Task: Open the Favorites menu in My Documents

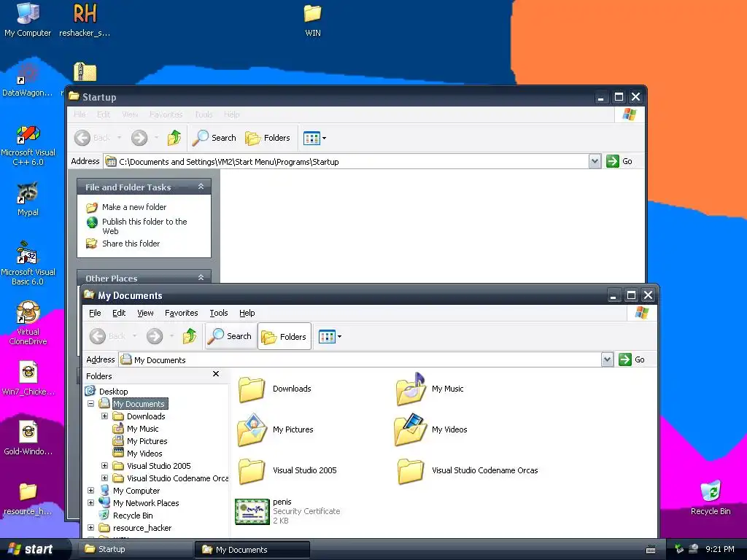Action: coord(181,313)
